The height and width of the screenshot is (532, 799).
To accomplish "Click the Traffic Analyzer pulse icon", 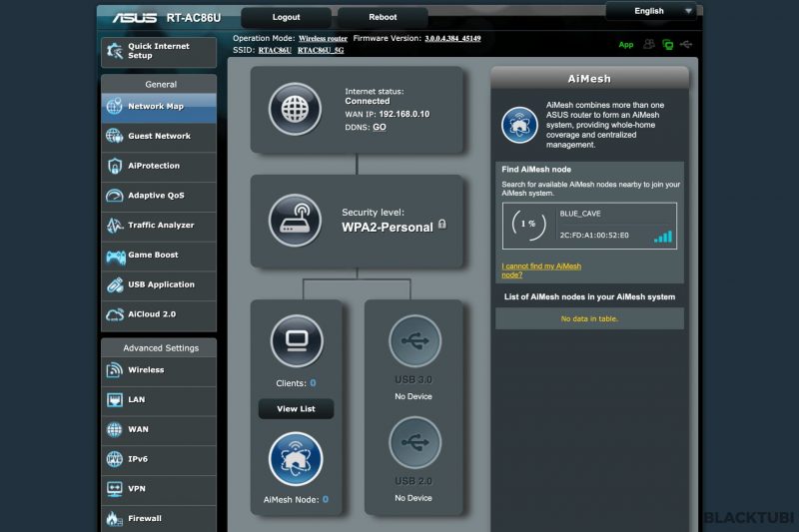I will tap(115, 225).
